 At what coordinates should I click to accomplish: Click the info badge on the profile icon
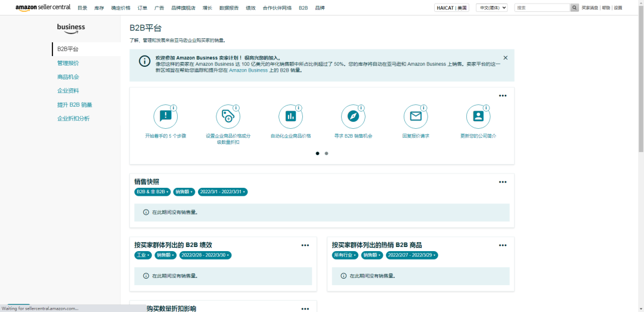click(487, 108)
